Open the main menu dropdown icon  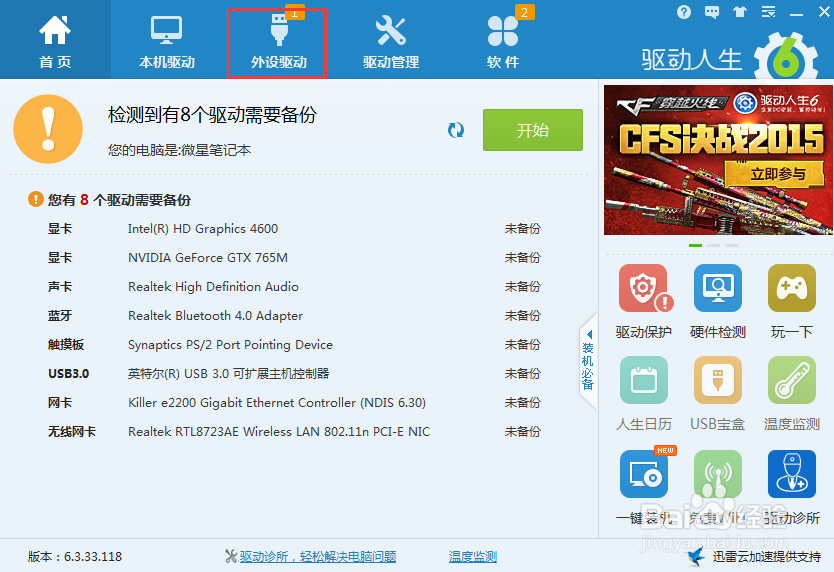click(768, 12)
